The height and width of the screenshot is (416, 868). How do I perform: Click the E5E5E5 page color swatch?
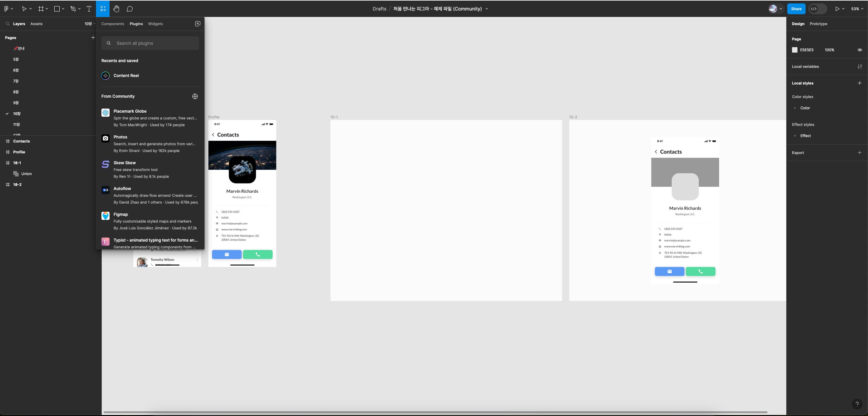795,50
